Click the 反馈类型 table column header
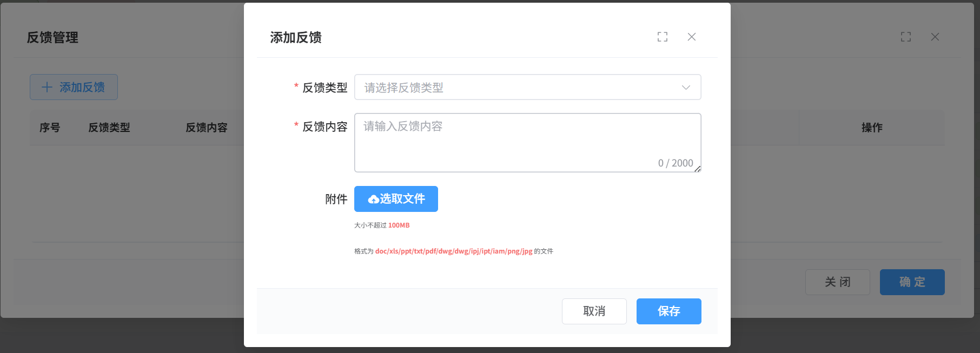The height and width of the screenshot is (353, 980). pyautogui.click(x=109, y=128)
